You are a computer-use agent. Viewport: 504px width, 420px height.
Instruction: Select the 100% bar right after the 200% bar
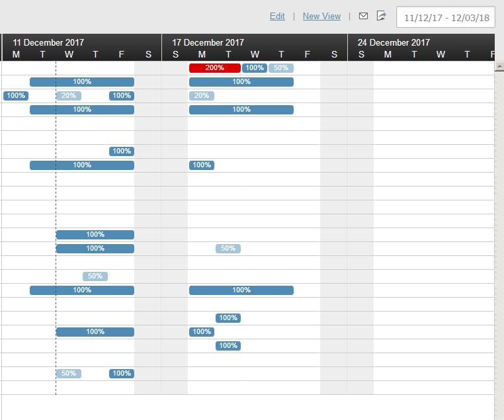254,68
